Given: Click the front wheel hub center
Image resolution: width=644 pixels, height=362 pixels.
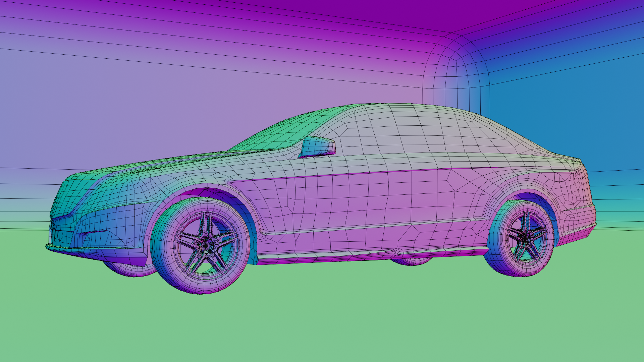Looking at the screenshot, I should coord(205,246).
